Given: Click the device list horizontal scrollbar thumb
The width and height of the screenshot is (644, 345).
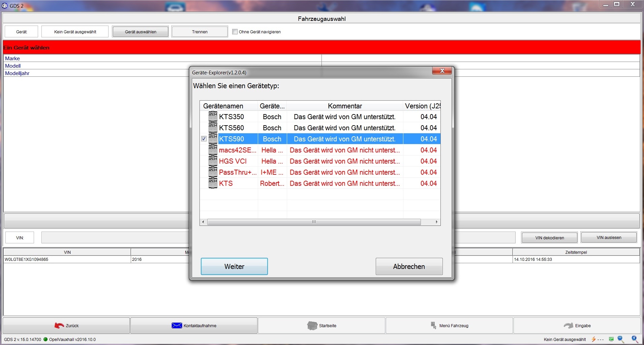Looking at the screenshot, I should (x=314, y=222).
